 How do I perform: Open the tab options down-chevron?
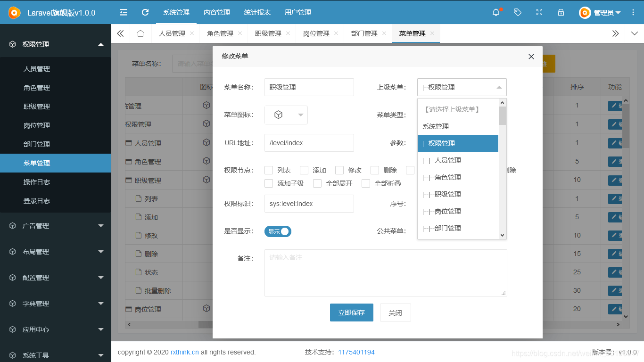(634, 33)
